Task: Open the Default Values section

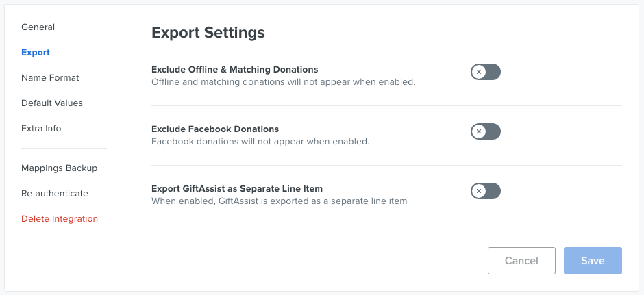Action: click(52, 103)
